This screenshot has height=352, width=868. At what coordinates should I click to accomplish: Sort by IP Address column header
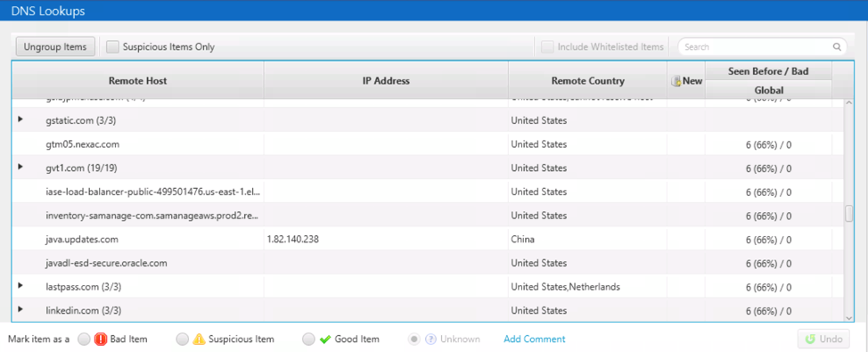(386, 81)
